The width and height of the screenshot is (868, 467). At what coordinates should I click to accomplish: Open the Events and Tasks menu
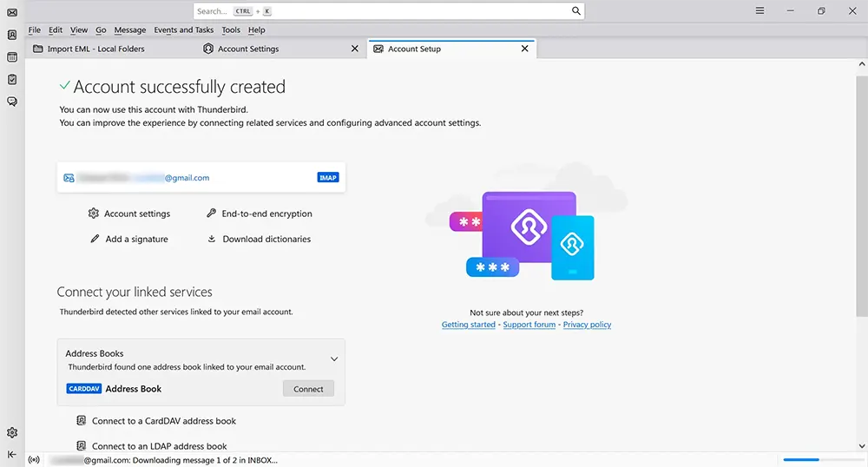[x=184, y=30]
